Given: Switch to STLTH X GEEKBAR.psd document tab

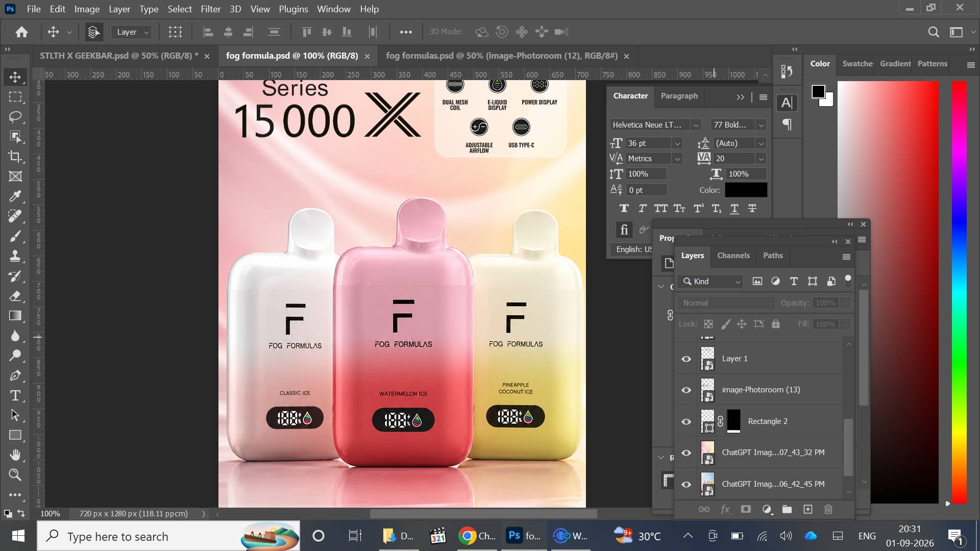Looking at the screenshot, I should 119,56.
